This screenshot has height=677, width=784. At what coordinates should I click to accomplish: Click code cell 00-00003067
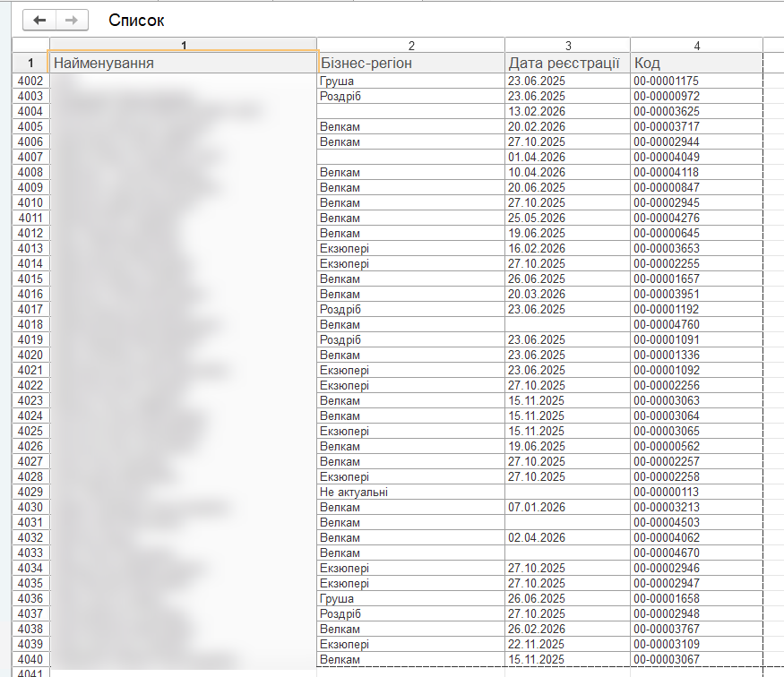(x=696, y=659)
